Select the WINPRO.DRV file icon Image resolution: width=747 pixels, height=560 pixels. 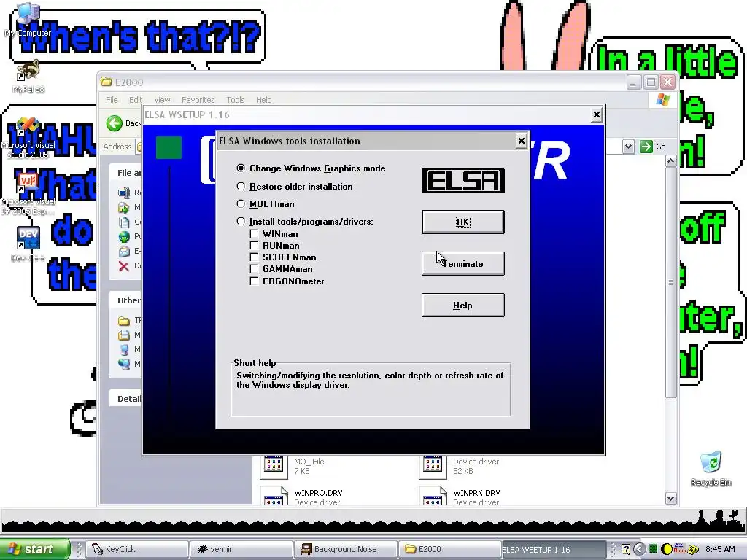274,495
